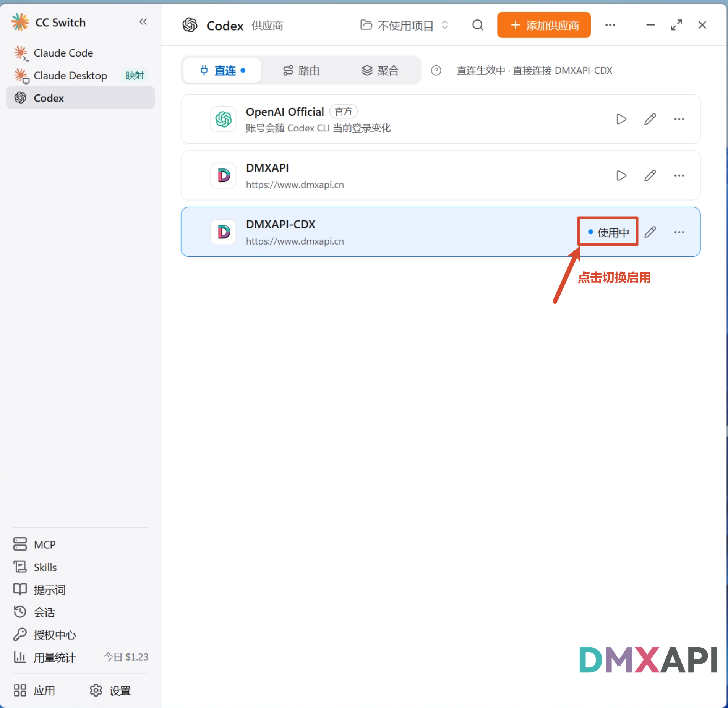The height and width of the screenshot is (708, 728).
Task: Maximize the CC Switch window
Action: 676,25
